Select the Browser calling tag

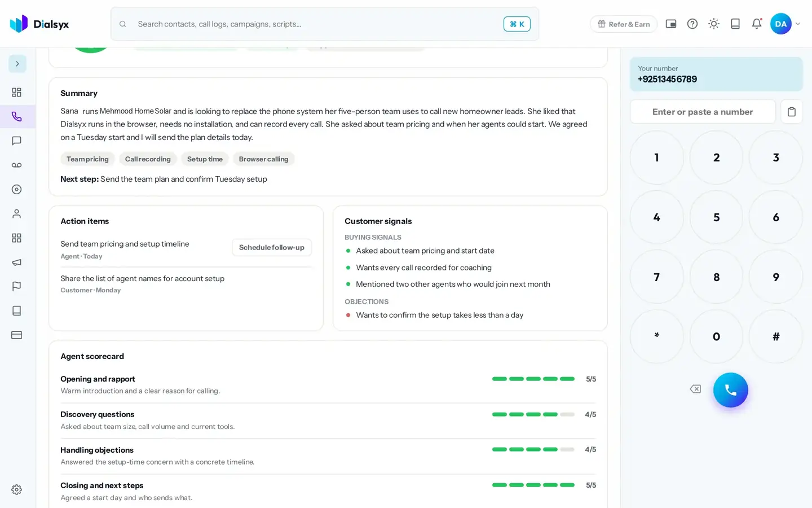(x=263, y=159)
